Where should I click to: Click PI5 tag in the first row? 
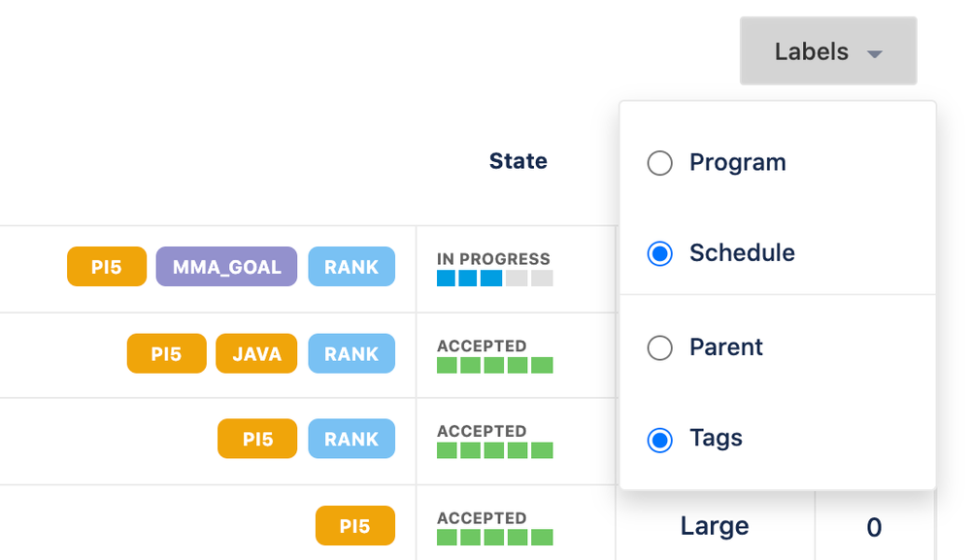point(107,267)
